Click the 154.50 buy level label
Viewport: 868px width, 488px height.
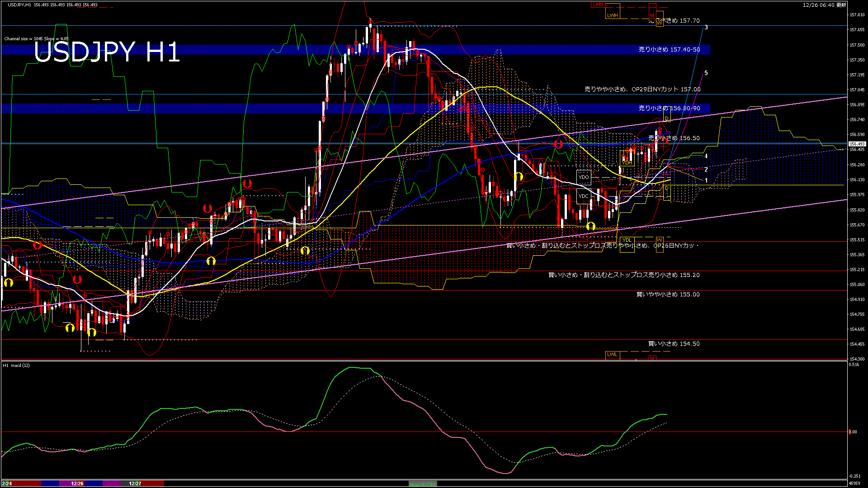674,344
